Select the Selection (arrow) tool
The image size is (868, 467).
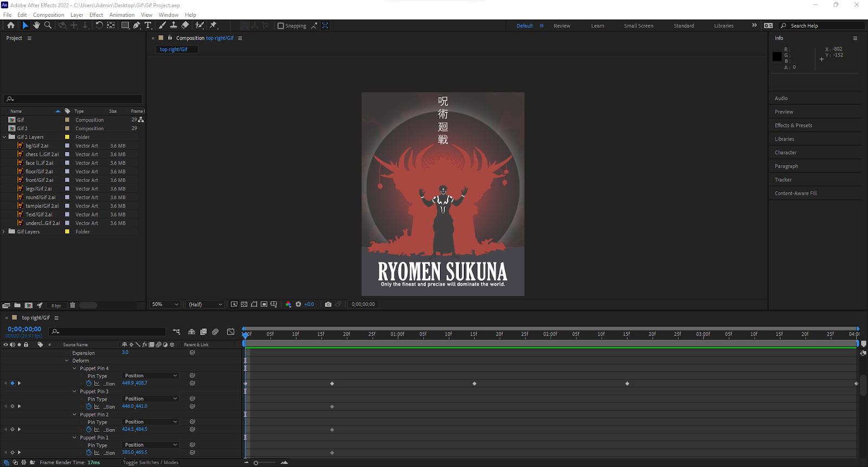(x=25, y=25)
